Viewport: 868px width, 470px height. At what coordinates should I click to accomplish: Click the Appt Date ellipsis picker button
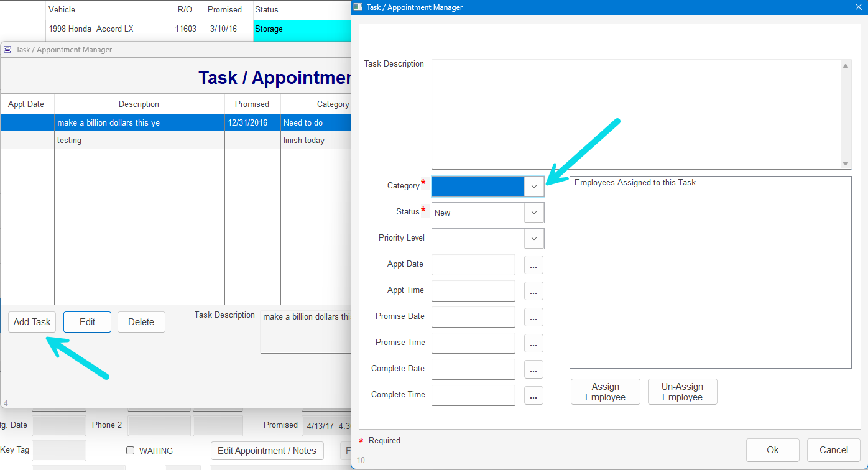pyautogui.click(x=533, y=265)
